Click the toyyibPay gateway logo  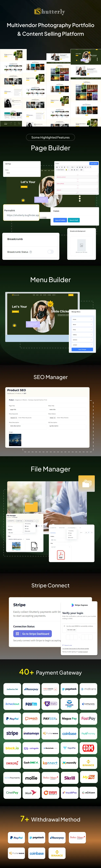69,793
